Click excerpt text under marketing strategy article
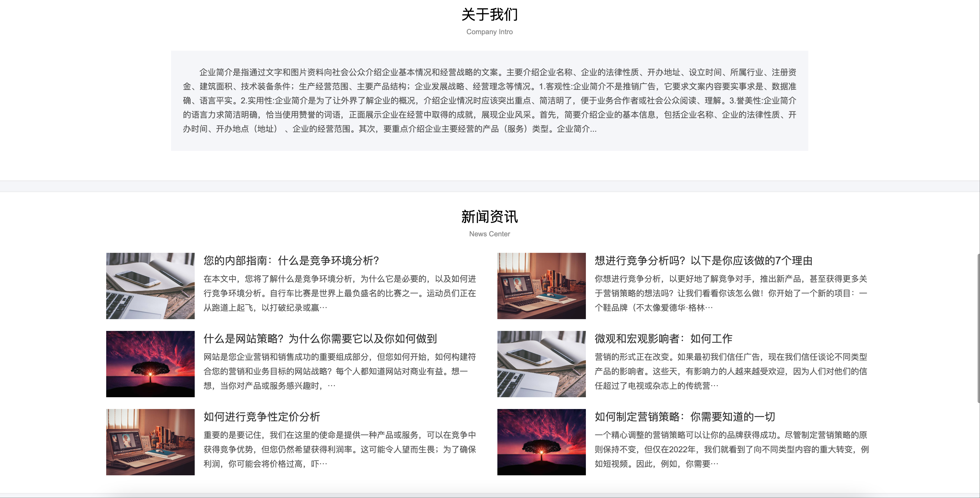Screen dimensions: 980x498 (731, 449)
